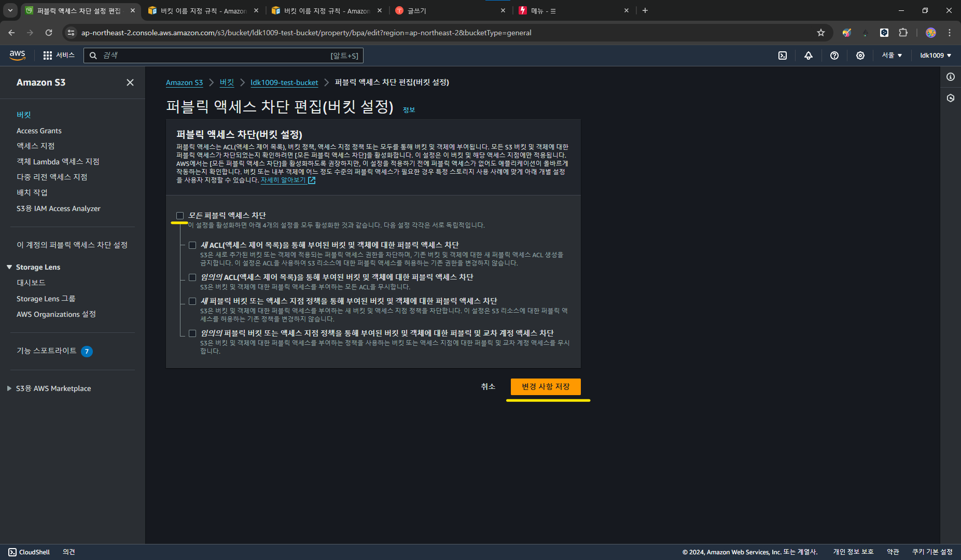961x560 pixels.
Task: Open the Chrome profile avatar
Action: tap(931, 33)
